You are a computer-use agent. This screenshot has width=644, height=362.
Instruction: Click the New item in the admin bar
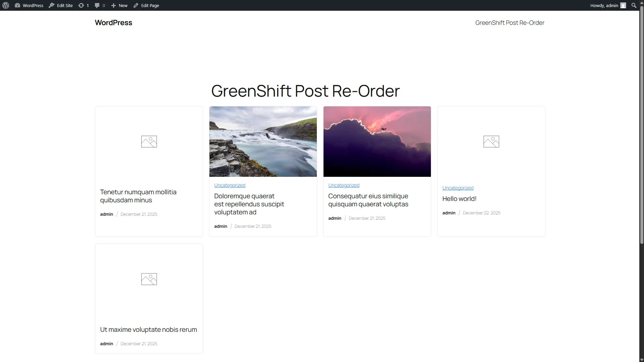click(119, 5)
